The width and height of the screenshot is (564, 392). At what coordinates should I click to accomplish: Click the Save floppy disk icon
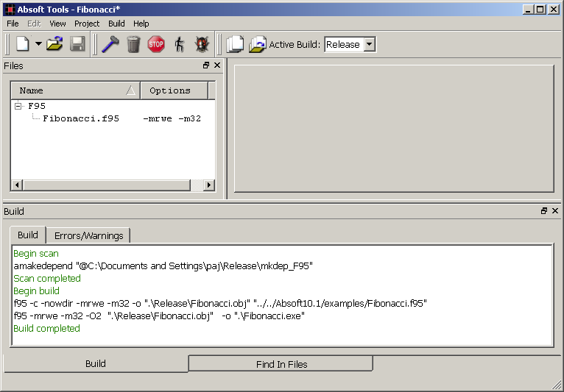click(77, 44)
